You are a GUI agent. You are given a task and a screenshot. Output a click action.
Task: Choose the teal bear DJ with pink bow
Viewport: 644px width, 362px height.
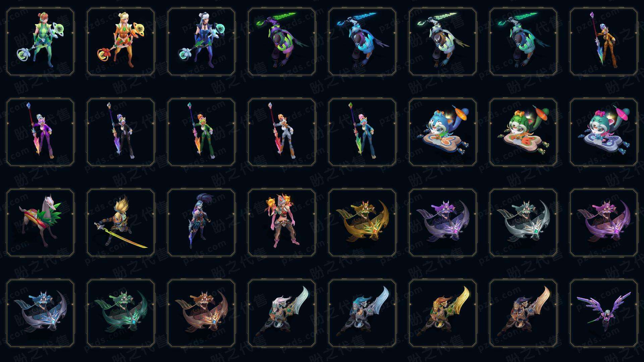(604, 132)
